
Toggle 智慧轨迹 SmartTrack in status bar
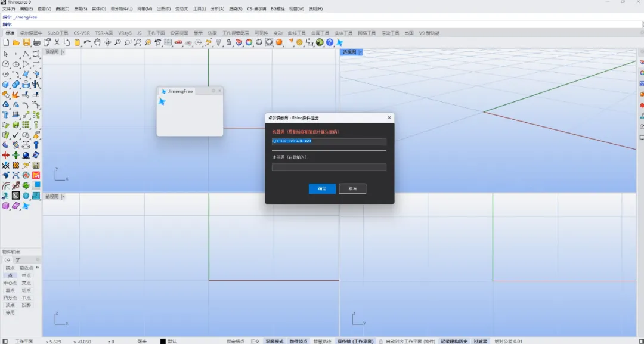(x=322, y=341)
